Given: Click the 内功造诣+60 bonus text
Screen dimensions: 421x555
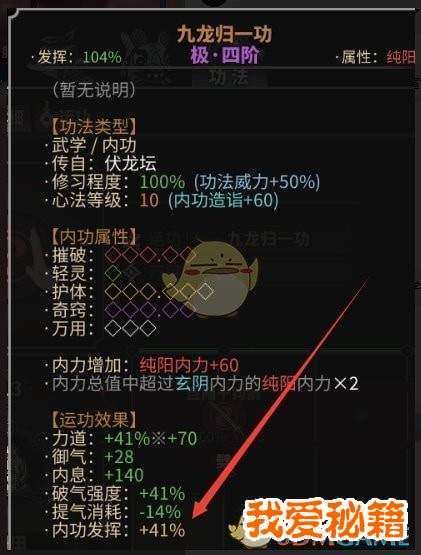Looking at the screenshot, I should coord(223,201).
